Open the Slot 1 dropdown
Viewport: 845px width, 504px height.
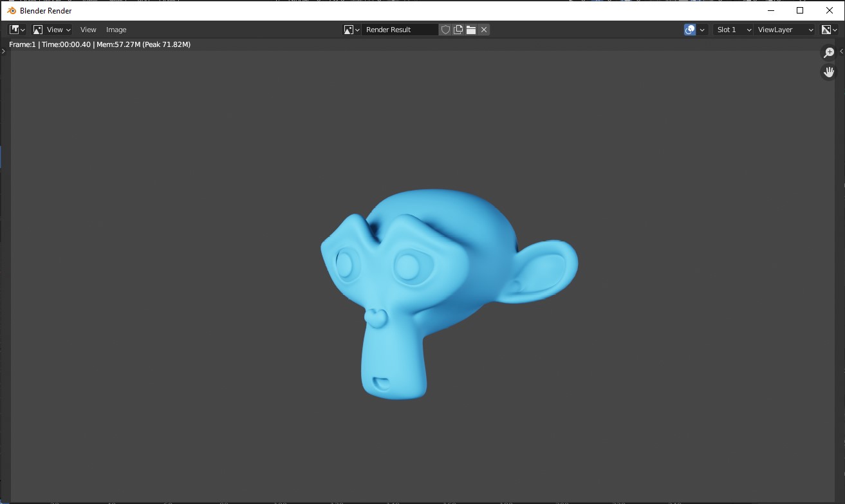tap(733, 30)
